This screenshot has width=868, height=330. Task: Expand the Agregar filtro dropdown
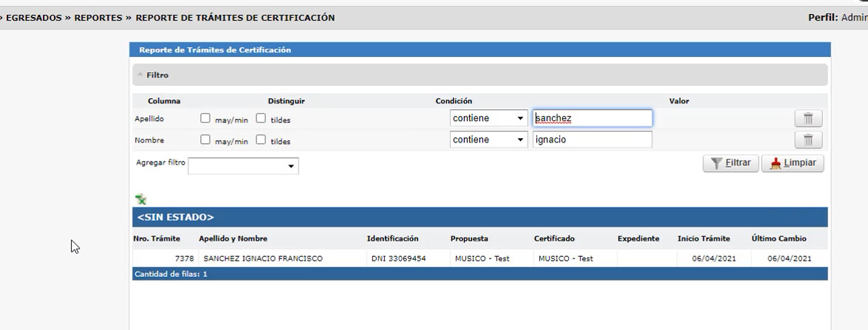click(x=243, y=166)
